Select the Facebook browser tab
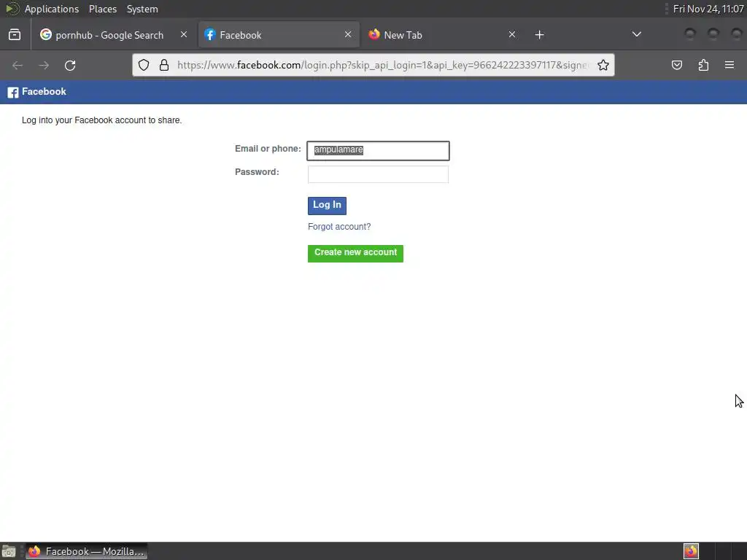This screenshot has height=560, width=747. point(279,35)
